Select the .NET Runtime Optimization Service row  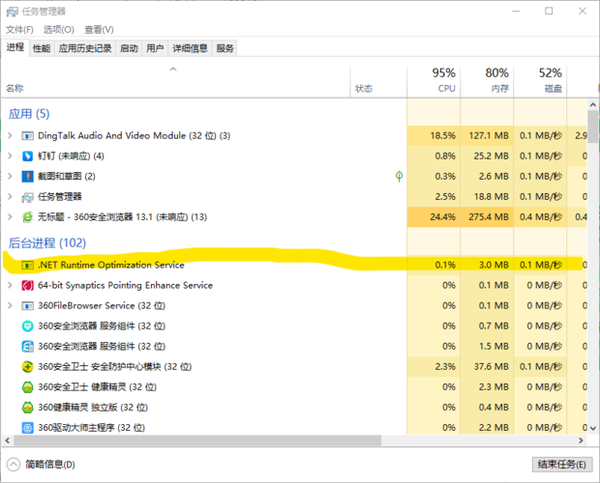click(x=294, y=265)
